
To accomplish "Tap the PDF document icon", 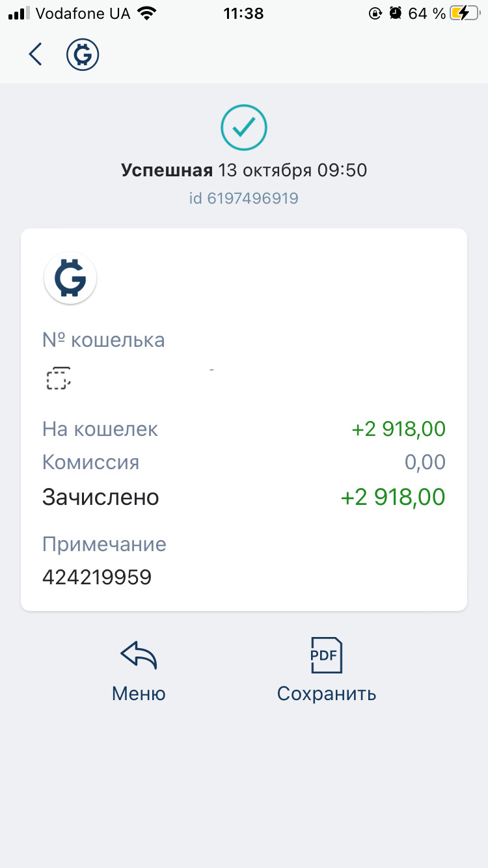I will coord(326,655).
